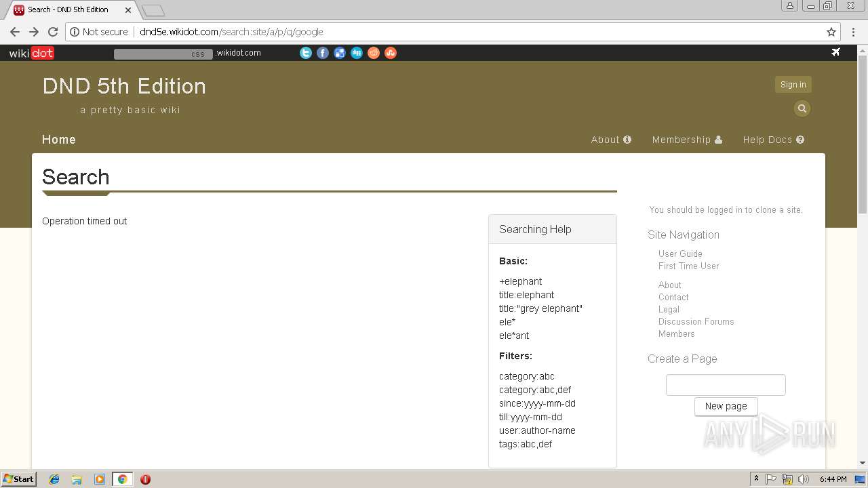Open Chrome menu three dots

click(x=852, y=32)
